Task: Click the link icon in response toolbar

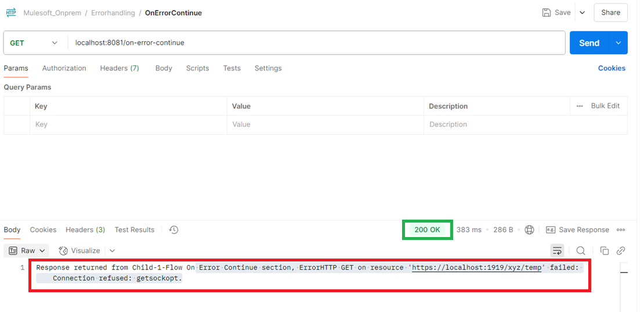Action: pos(621,250)
